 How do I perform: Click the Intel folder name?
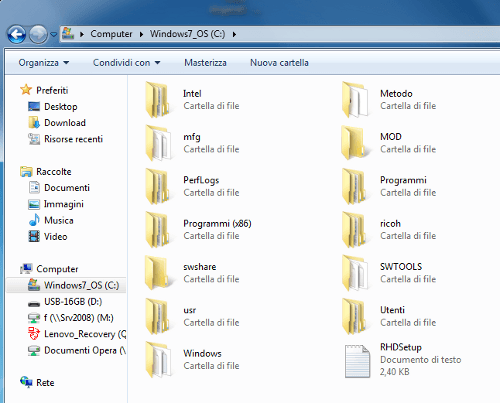[192, 94]
